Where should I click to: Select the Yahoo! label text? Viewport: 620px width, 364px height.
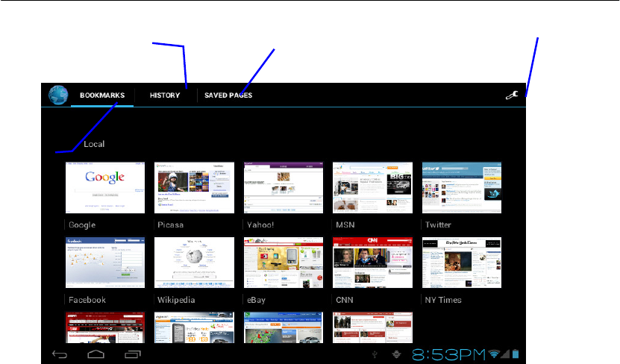tap(260, 225)
